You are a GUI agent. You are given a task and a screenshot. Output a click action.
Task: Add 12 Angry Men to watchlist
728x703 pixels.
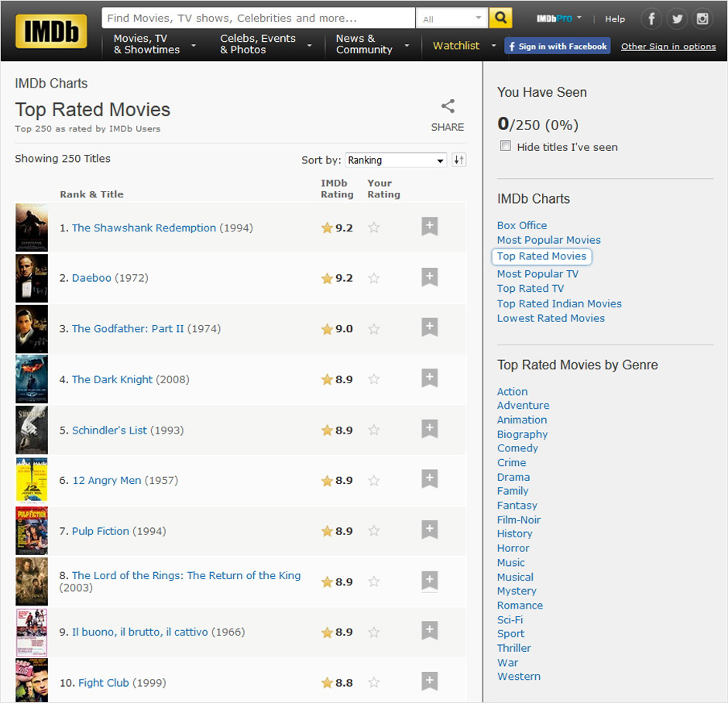tap(430, 479)
